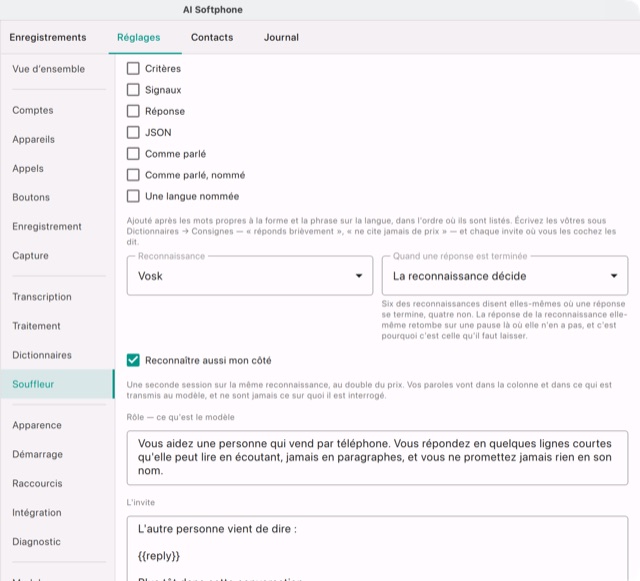Click the AI Softphone window title
This screenshot has height=581, width=640.
point(213,10)
